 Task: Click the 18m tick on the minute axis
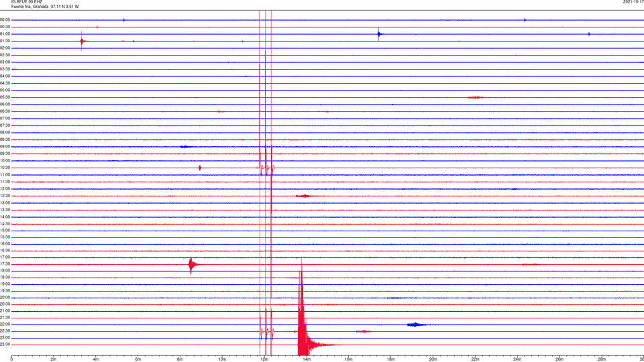pos(390,359)
